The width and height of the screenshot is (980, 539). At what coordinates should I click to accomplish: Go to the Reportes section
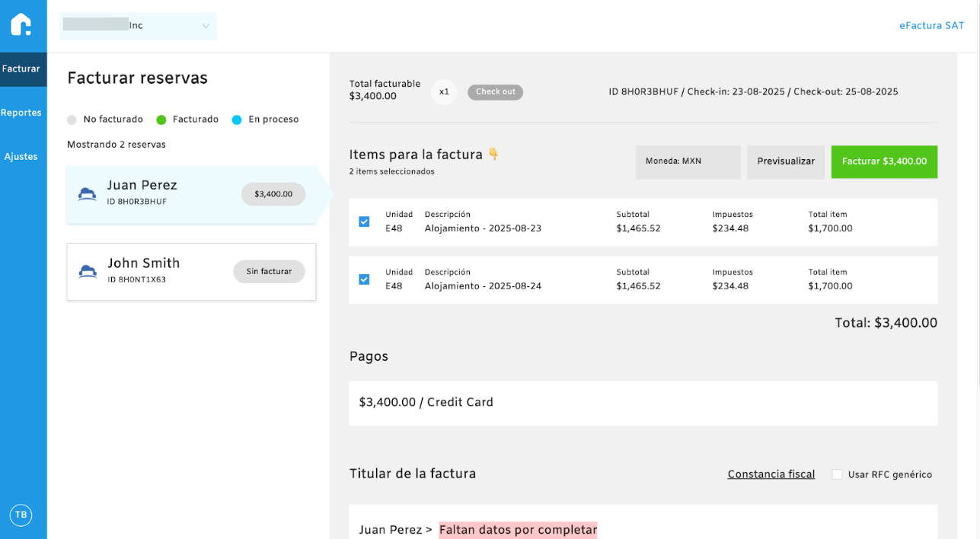click(21, 113)
